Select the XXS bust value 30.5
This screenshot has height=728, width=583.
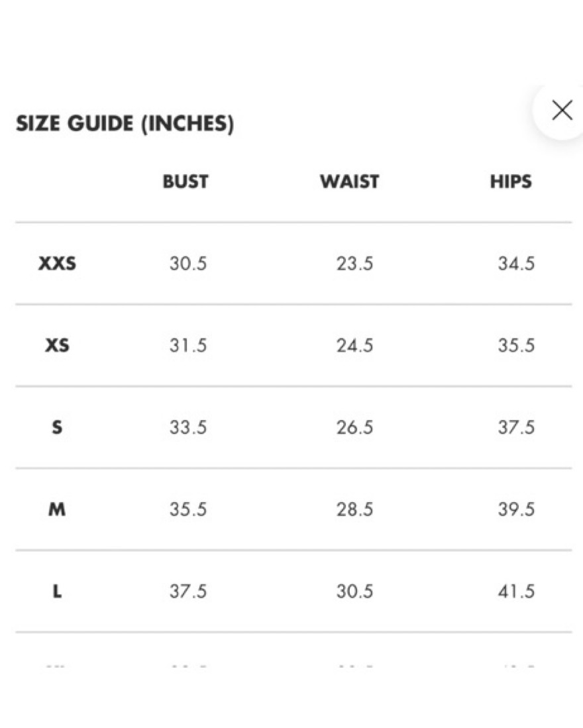[x=188, y=264]
